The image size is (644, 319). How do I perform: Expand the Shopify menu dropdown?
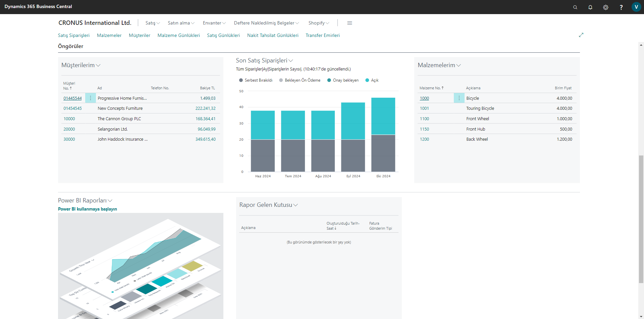coord(319,23)
